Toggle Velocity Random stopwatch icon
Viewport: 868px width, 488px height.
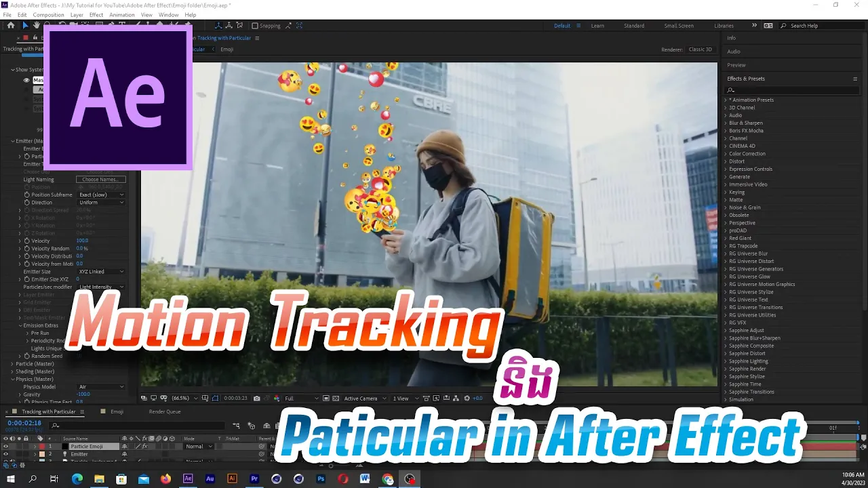(27, 249)
